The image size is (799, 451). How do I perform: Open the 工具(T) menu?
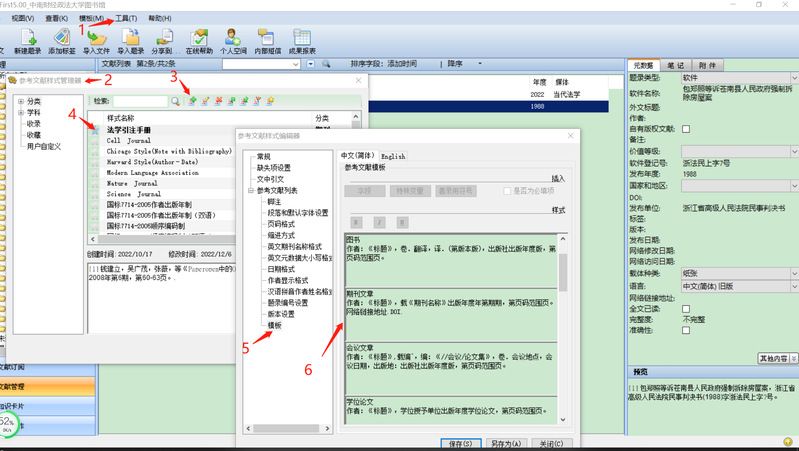126,18
